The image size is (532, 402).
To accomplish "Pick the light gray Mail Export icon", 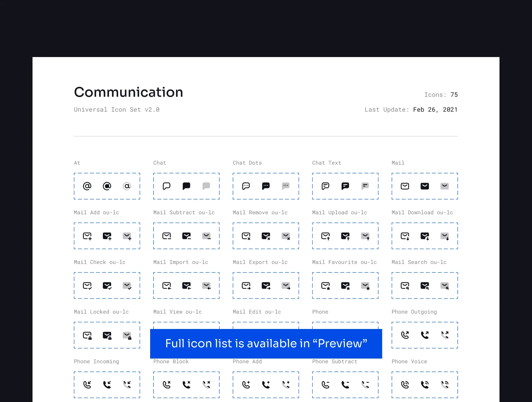I will pos(286,286).
